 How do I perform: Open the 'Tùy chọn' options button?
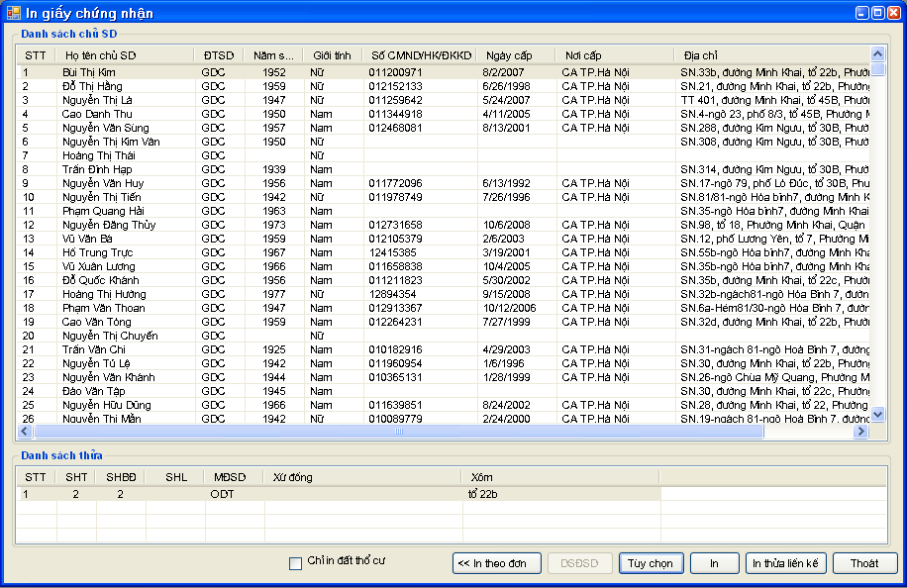[x=651, y=563]
